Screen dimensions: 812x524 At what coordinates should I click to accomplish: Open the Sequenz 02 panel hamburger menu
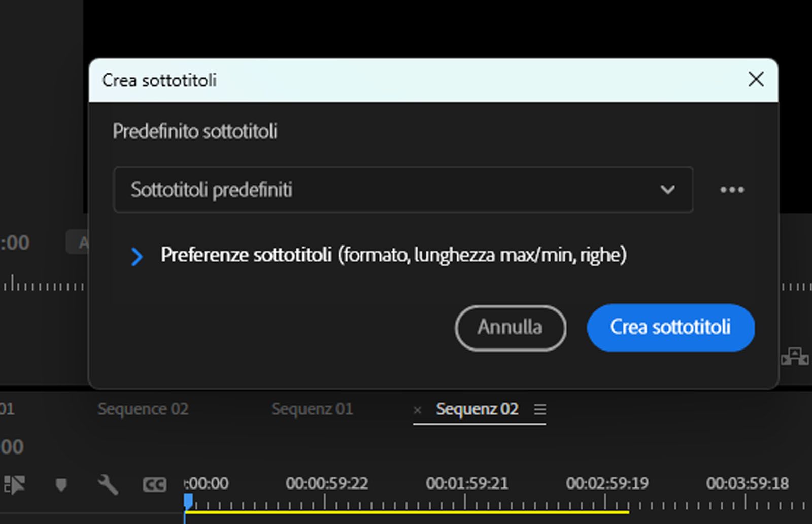[540, 409]
